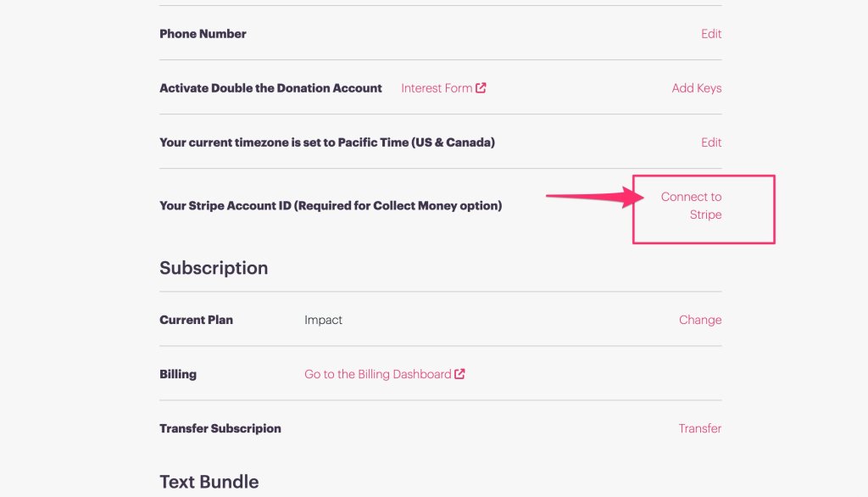
Task: Click Transfer for the subscription
Action: click(699, 428)
